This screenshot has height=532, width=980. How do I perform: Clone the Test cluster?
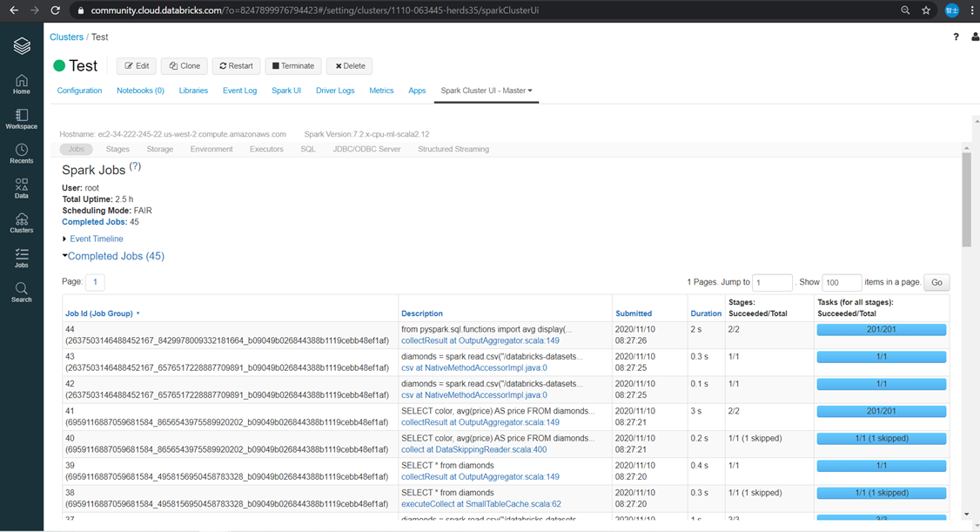point(185,66)
